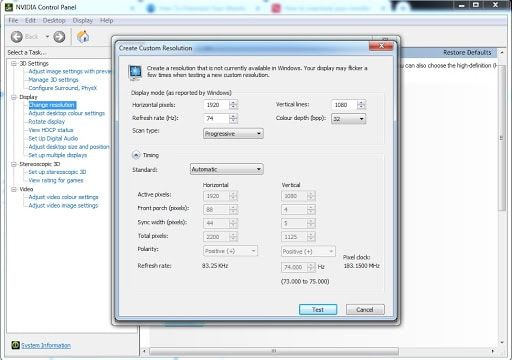
Task: Click the Horizontal pixels input field
Action: click(x=216, y=105)
